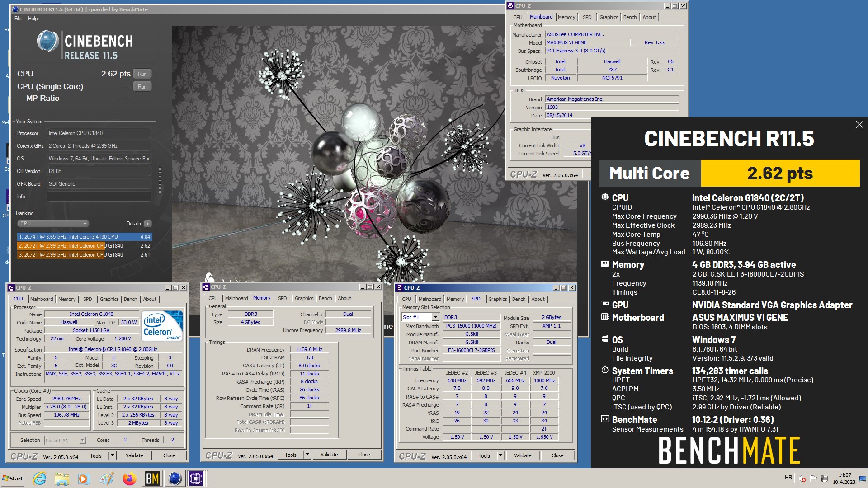Click the Core Speed 2989.78 MHz value
This screenshot has height=488, width=868.
tap(66, 399)
